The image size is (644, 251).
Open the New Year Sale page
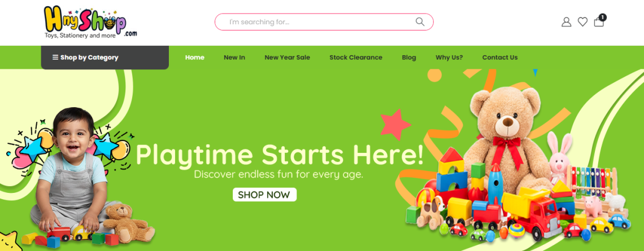[287, 58]
